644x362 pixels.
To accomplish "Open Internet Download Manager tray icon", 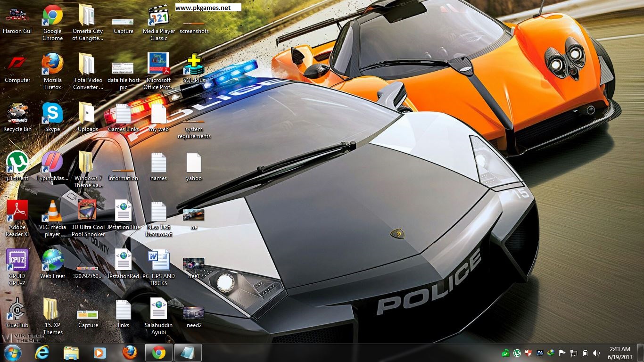I will click(x=551, y=353).
